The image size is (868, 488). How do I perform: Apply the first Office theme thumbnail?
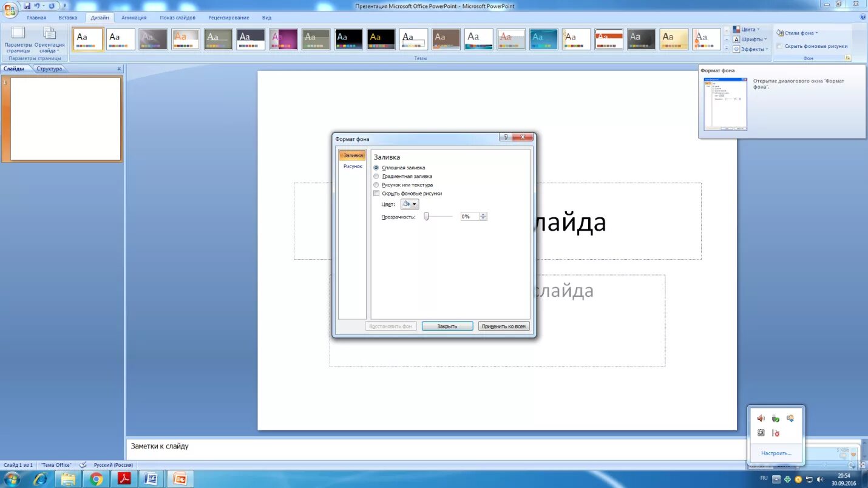click(x=88, y=39)
